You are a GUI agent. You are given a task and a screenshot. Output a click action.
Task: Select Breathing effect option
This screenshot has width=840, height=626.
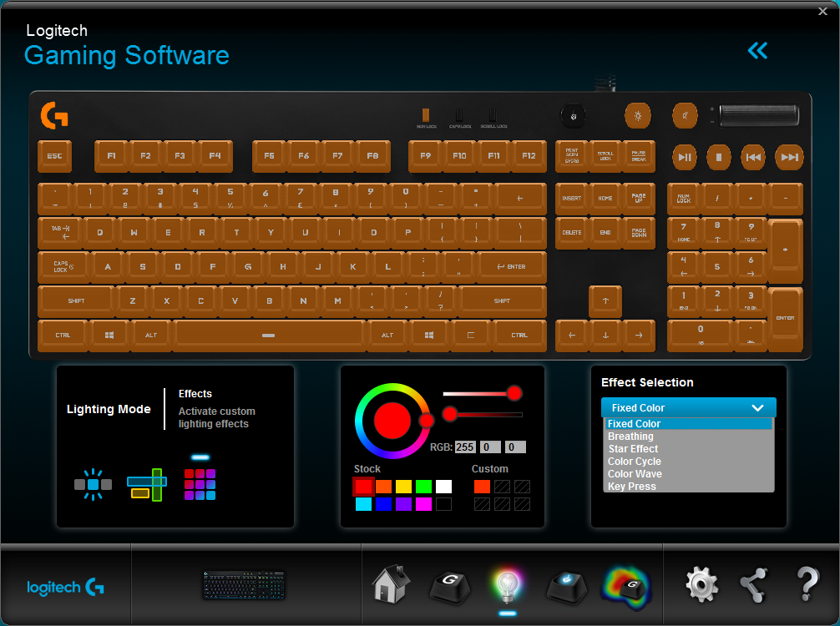688,437
